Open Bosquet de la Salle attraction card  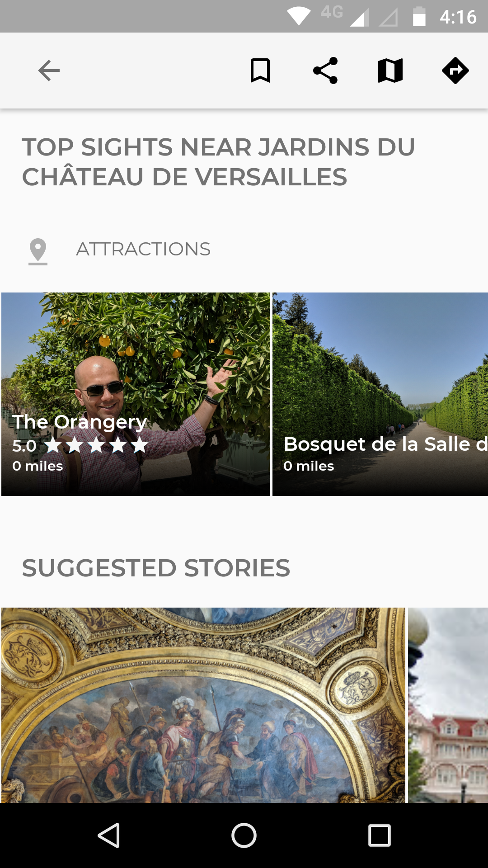(380, 394)
